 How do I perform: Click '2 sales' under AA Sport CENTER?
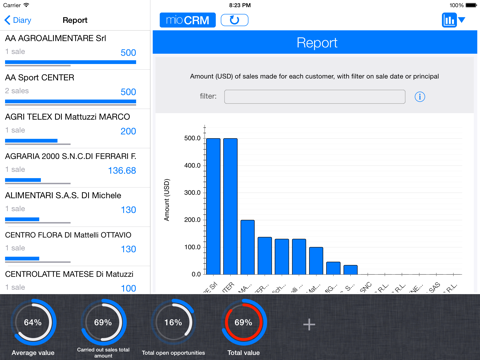click(17, 91)
